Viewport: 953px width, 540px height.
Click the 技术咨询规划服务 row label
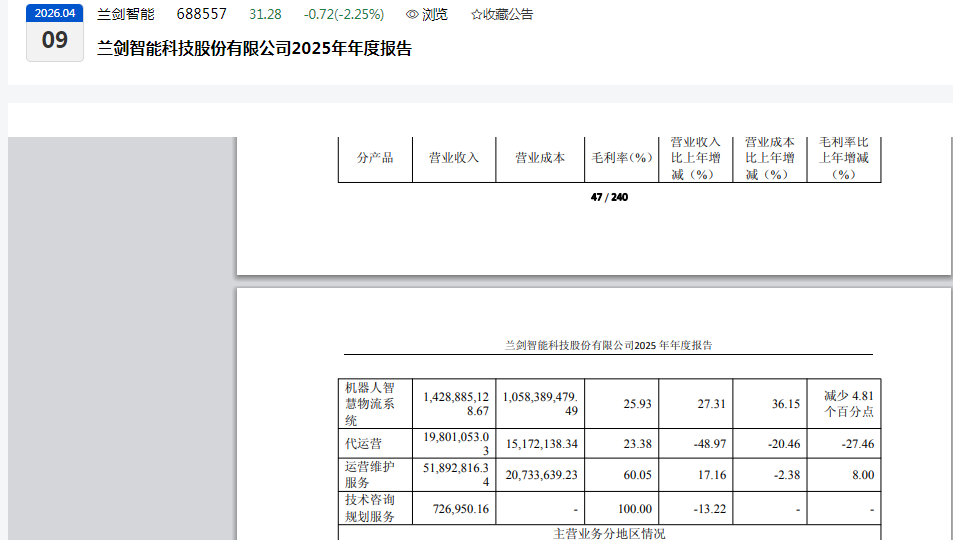370,508
